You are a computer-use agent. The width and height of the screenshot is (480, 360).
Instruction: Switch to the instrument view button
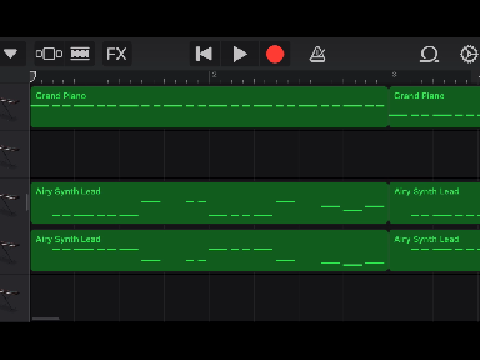pos(49,54)
